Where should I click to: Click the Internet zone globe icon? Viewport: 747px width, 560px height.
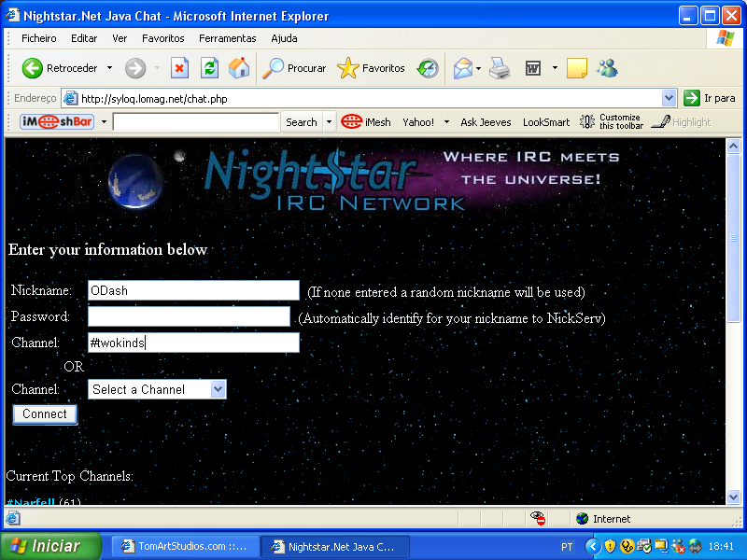[582, 519]
